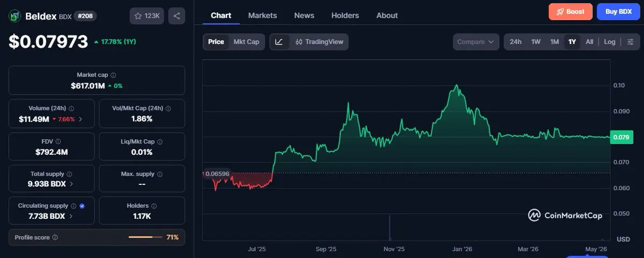Click Max. supply info icon
Image resolution: width=644 pixels, height=258 pixels.
coord(160,174)
